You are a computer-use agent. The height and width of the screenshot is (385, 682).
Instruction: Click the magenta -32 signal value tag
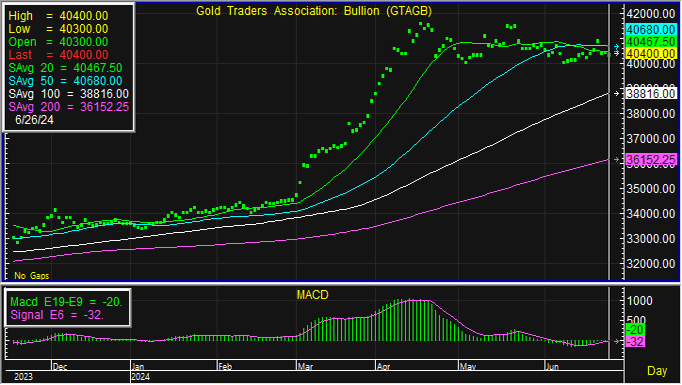[635, 341]
